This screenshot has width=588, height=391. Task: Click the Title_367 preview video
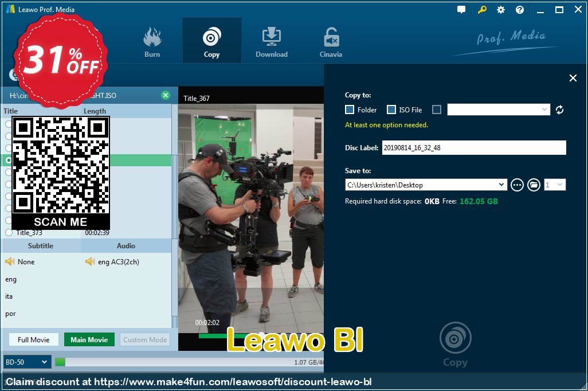click(x=251, y=218)
